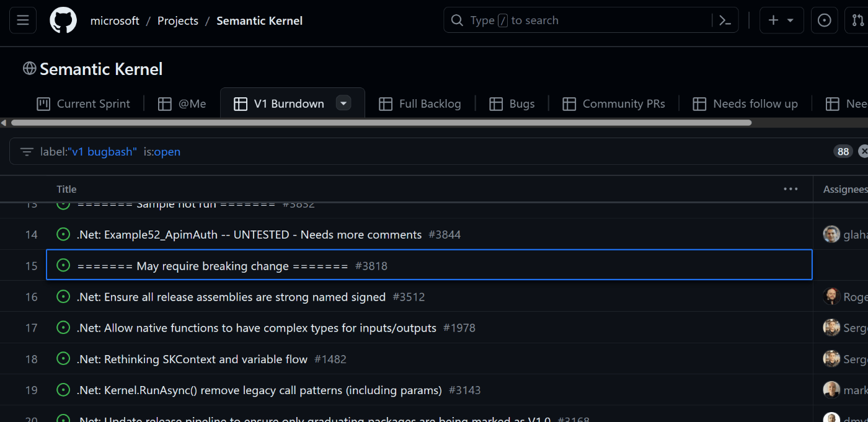Open issue Example52_ApimAuth UNTESTED title
This screenshot has height=422, width=868.
click(x=249, y=235)
